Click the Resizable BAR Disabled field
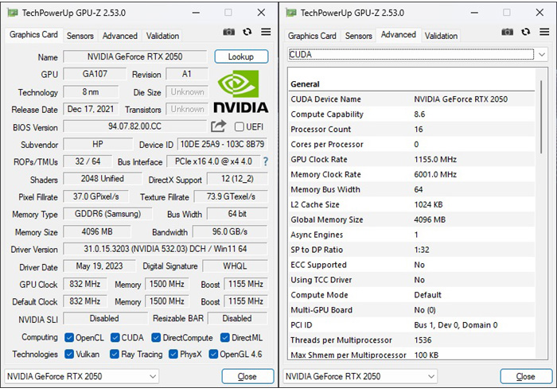The image size is (557, 392). [x=237, y=319]
